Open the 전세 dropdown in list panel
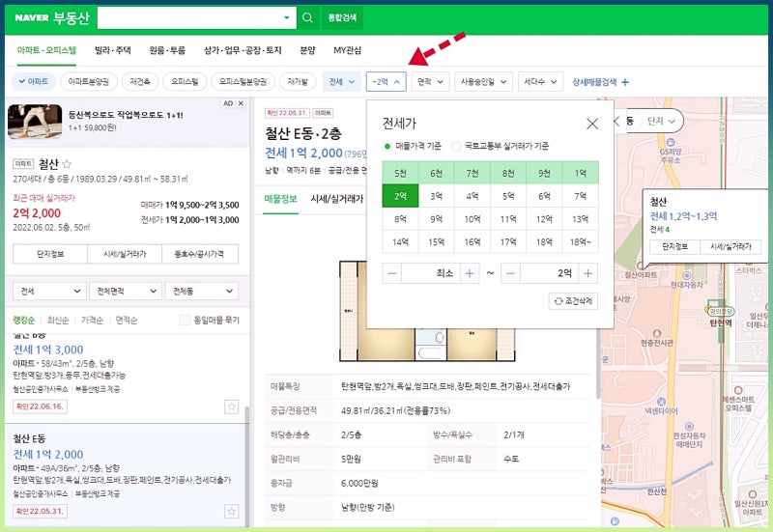The height and width of the screenshot is (532, 773). point(50,292)
